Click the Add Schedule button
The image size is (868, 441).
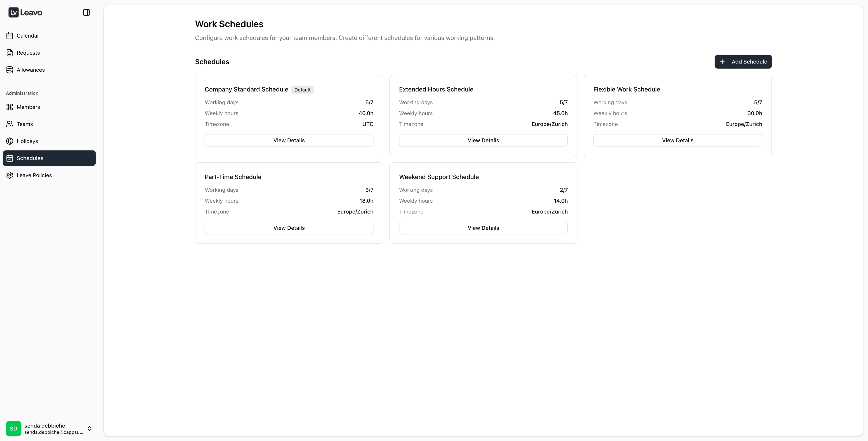point(743,62)
